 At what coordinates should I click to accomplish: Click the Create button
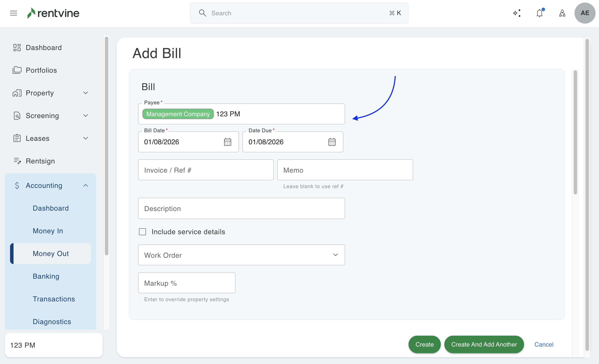click(x=424, y=344)
